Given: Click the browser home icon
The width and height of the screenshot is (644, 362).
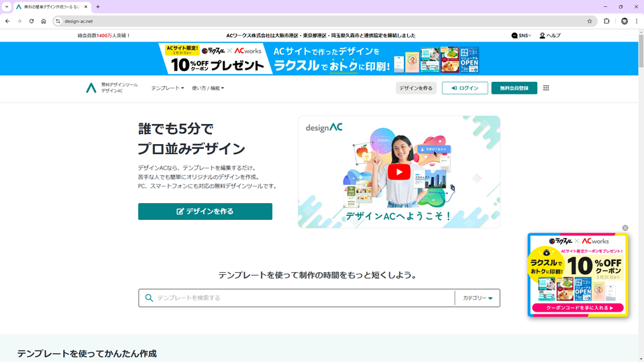Looking at the screenshot, I should pyautogui.click(x=44, y=21).
